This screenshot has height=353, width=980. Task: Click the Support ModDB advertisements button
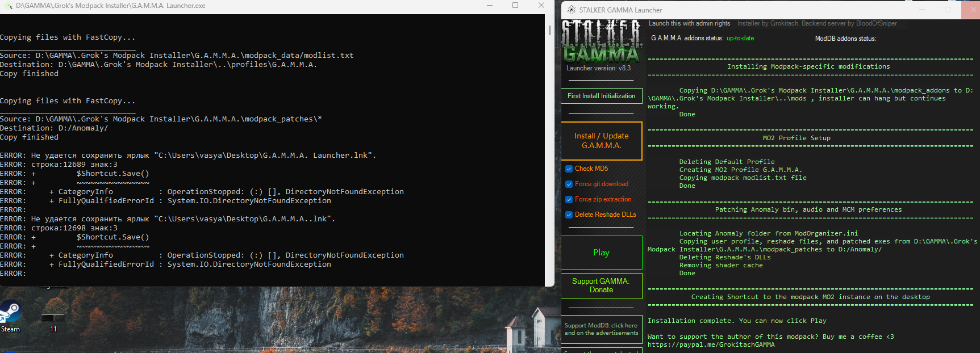(601, 329)
